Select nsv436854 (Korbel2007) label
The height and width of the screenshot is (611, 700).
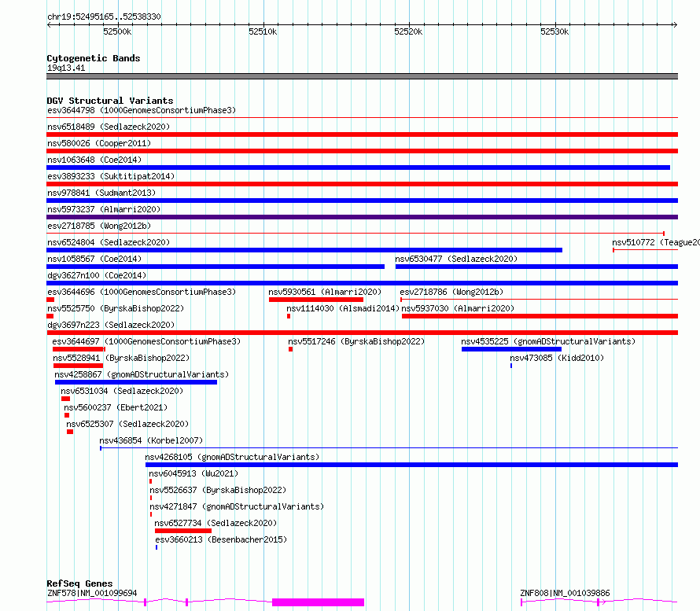151,440
